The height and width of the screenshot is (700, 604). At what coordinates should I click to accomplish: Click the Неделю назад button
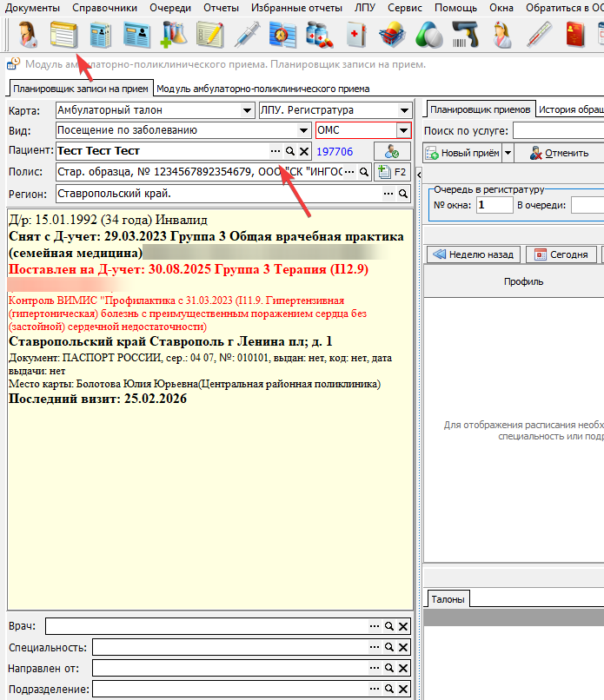[474, 254]
